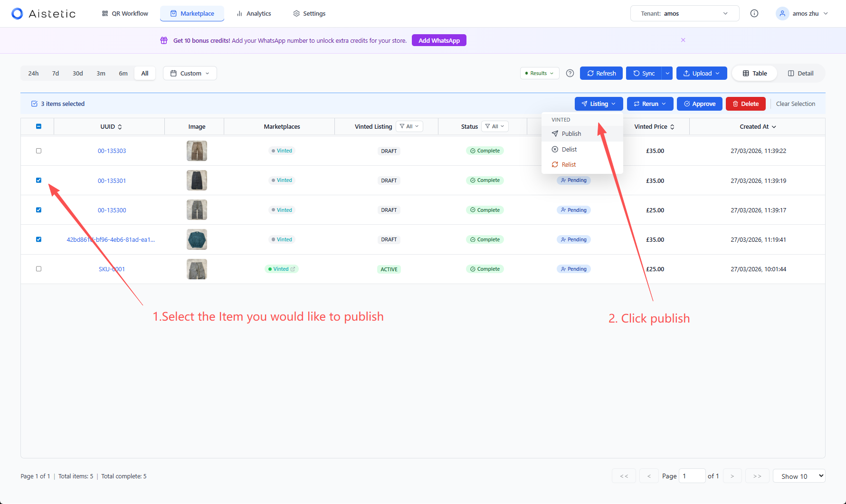Sort by Created At column
The height and width of the screenshot is (504, 846).
pos(758,127)
